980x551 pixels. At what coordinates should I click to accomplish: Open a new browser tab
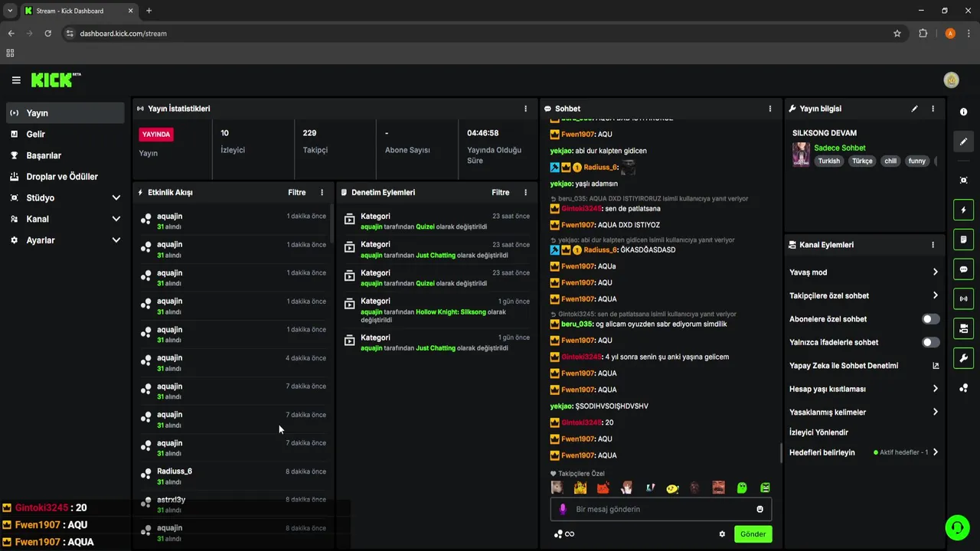click(x=149, y=11)
